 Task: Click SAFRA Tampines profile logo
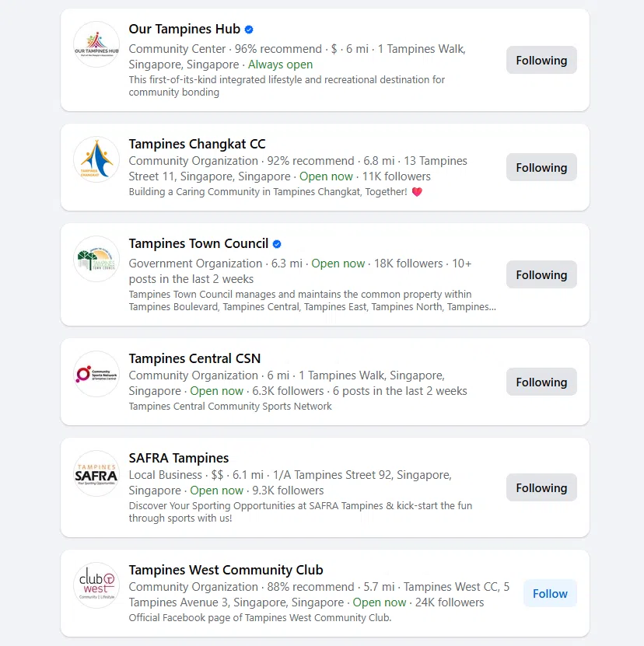(96, 473)
